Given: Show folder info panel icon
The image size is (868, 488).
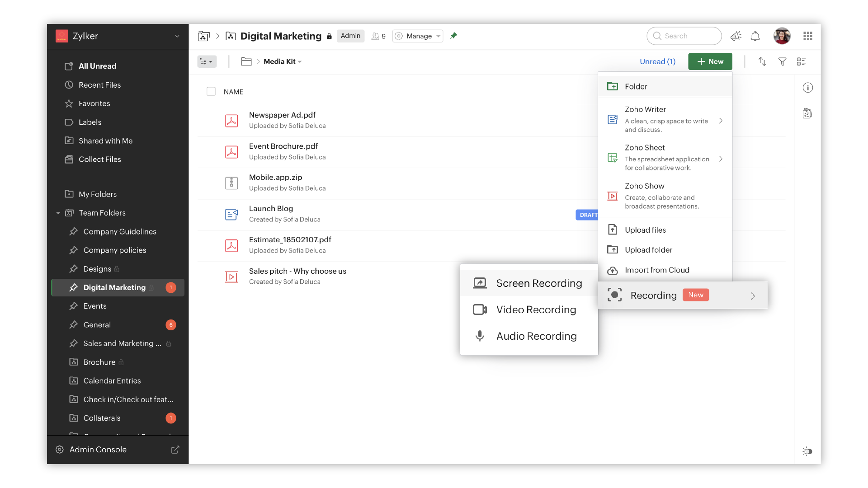Looking at the screenshot, I should coord(808,88).
